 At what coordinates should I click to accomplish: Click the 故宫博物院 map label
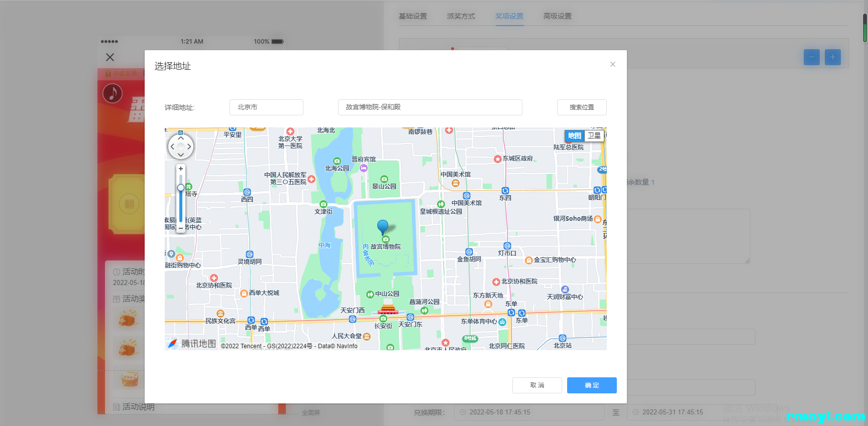(386, 247)
